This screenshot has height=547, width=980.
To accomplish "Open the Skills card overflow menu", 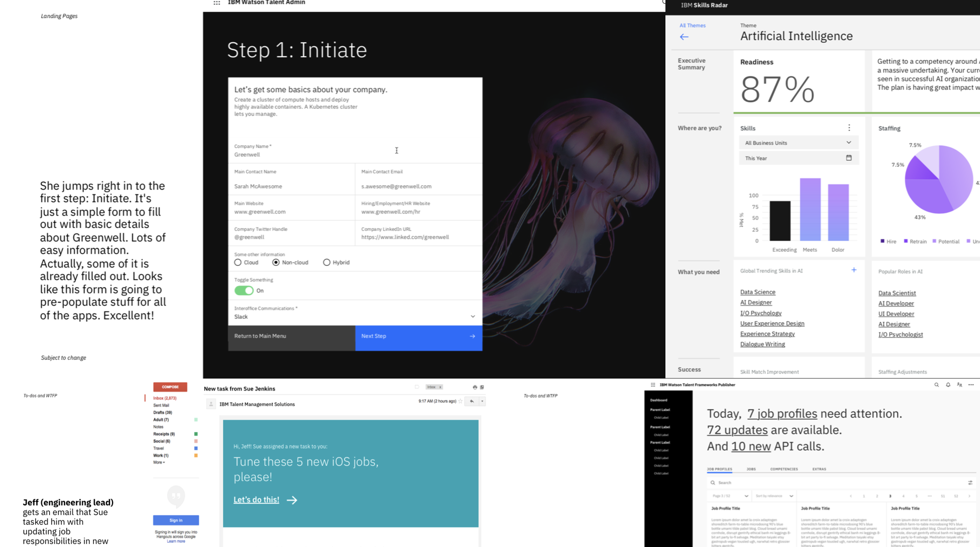I will 849,128.
